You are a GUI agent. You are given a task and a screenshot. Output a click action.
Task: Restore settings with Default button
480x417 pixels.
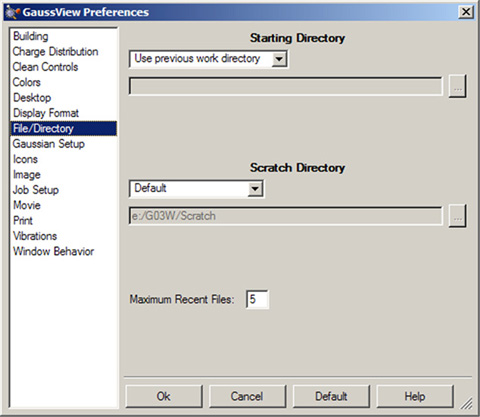(x=331, y=396)
